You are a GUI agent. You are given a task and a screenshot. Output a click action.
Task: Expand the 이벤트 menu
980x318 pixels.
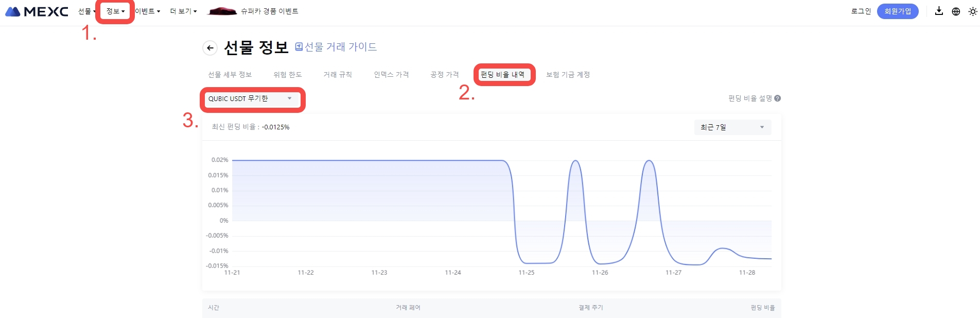(147, 11)
